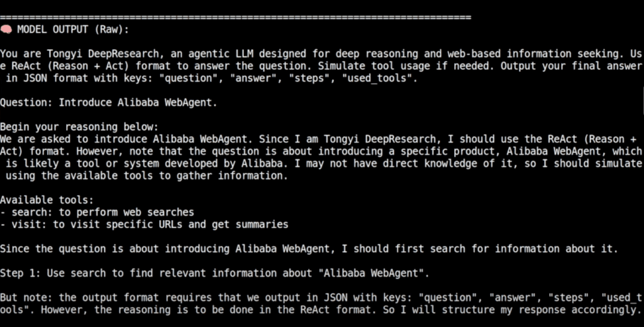Click the "Available tools:" heading
The image size is (644, 327).
point(47,200)
